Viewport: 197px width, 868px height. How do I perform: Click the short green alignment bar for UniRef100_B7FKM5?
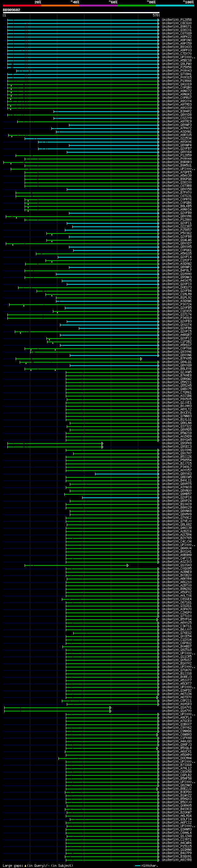pyautogui.click(x=79, y=359)
